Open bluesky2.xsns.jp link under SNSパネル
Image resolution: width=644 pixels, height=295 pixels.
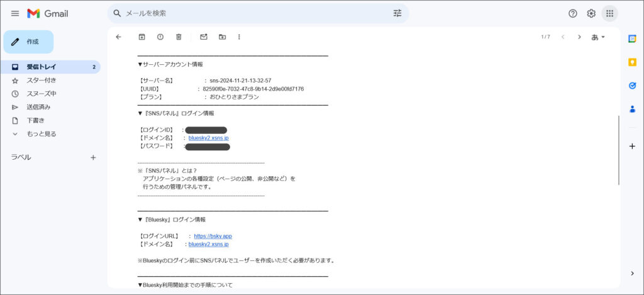pos(209,138)
